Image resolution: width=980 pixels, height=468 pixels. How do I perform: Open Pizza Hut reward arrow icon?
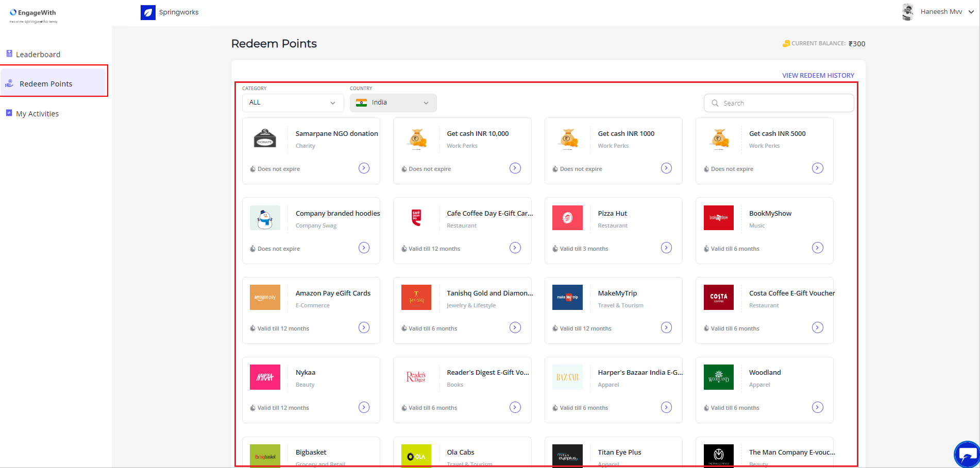666,248
